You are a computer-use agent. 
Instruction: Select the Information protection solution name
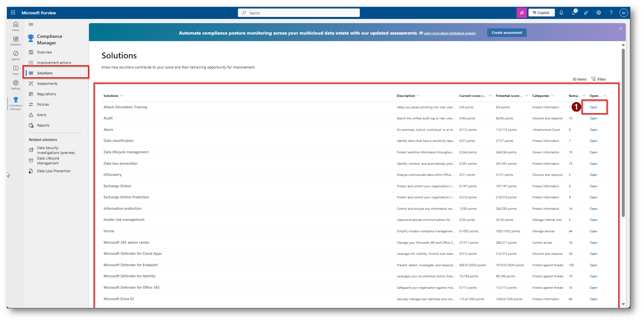click(x=123, y=209)
